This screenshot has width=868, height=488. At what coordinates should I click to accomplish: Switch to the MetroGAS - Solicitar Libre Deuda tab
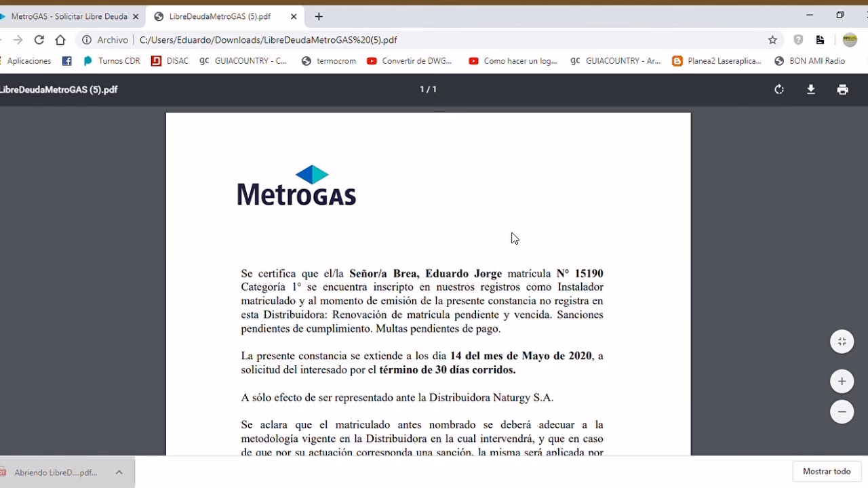68,16
